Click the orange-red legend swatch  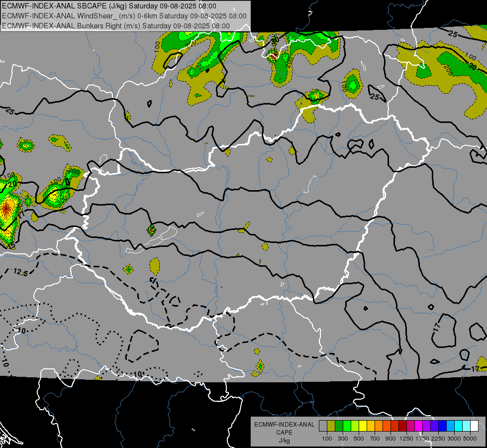point(387,426)
